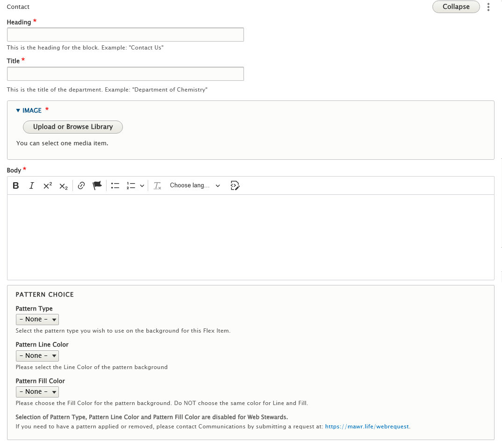
Task: Select the superscript icon
Action: coord(47,185)
